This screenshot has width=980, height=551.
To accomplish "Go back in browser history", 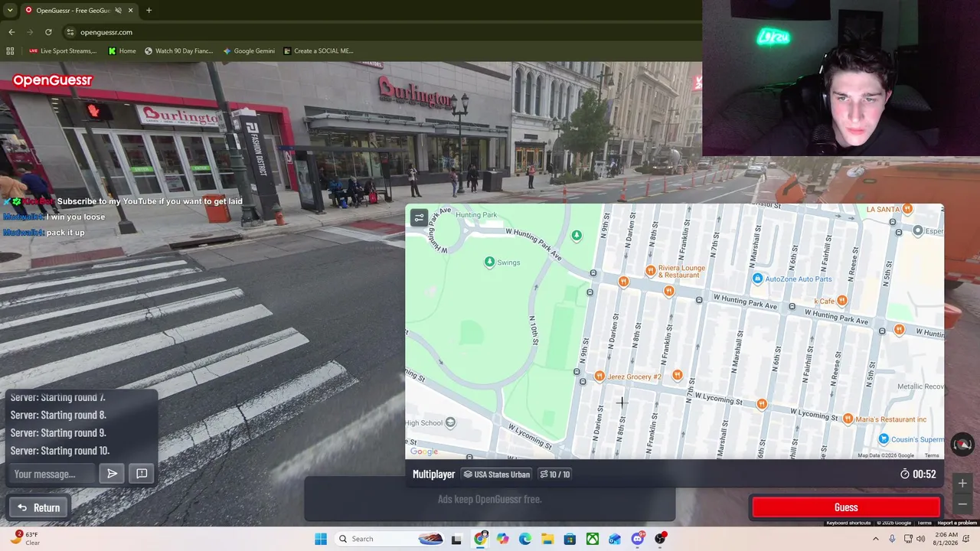I will (x=11, y=32).
